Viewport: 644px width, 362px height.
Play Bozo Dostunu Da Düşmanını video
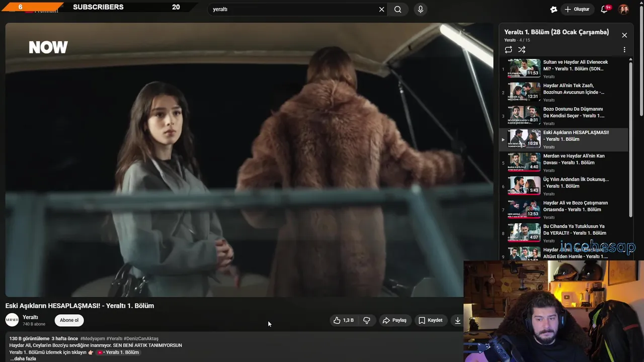(x=564, y=116)
